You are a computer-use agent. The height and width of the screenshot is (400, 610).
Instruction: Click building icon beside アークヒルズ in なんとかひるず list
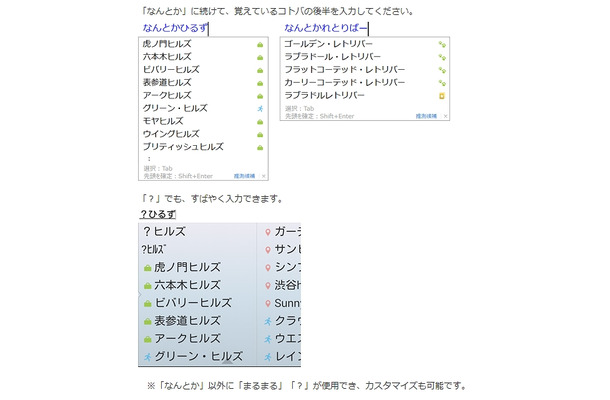click(260, 96)
